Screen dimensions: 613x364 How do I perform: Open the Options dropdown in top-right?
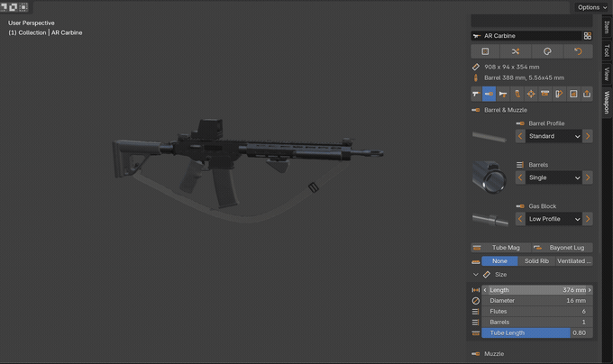click(592, 7)
